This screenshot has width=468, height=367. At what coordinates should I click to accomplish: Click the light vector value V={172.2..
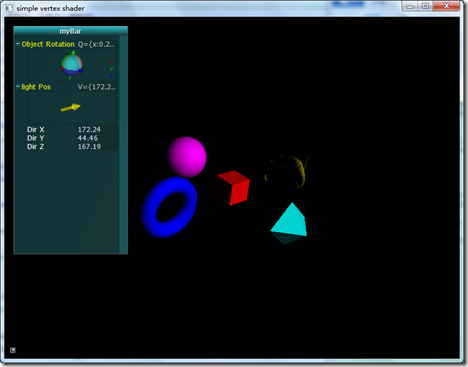pos(96,87)
